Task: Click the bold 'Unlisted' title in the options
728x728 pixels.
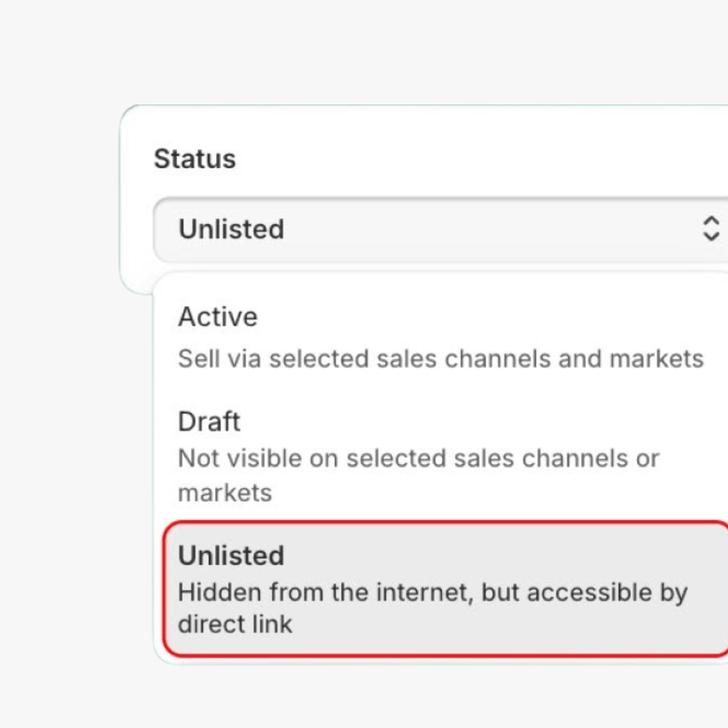Action: coord(231,555)
